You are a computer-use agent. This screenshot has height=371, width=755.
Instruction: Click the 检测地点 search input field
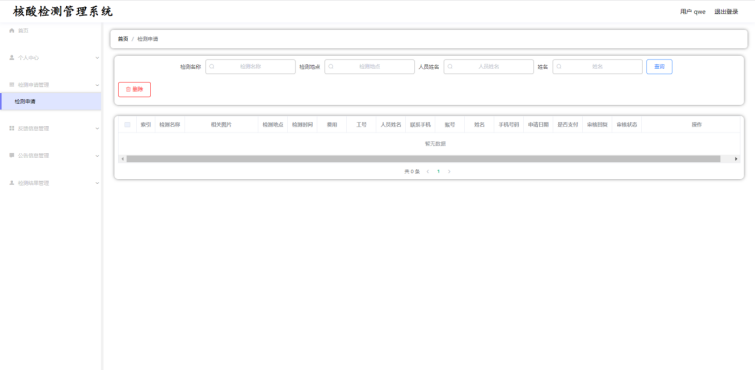[x=369, y=66]
